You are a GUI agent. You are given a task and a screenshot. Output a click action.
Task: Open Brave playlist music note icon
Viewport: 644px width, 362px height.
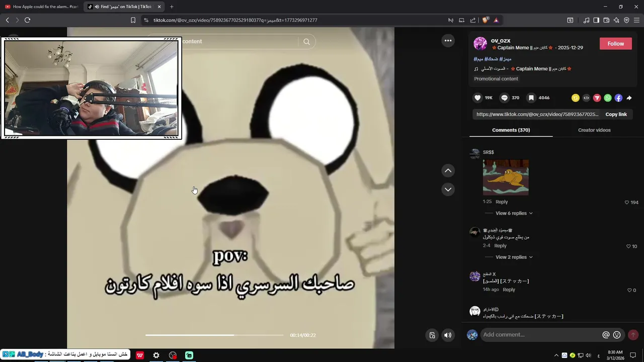pyautogui.click(x=586, y=20)
